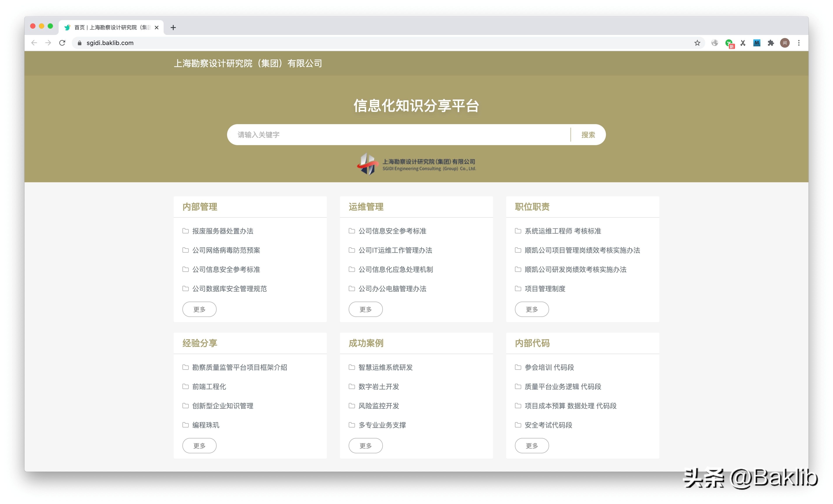Click 更多 under 内部管理

pos(199,309)
